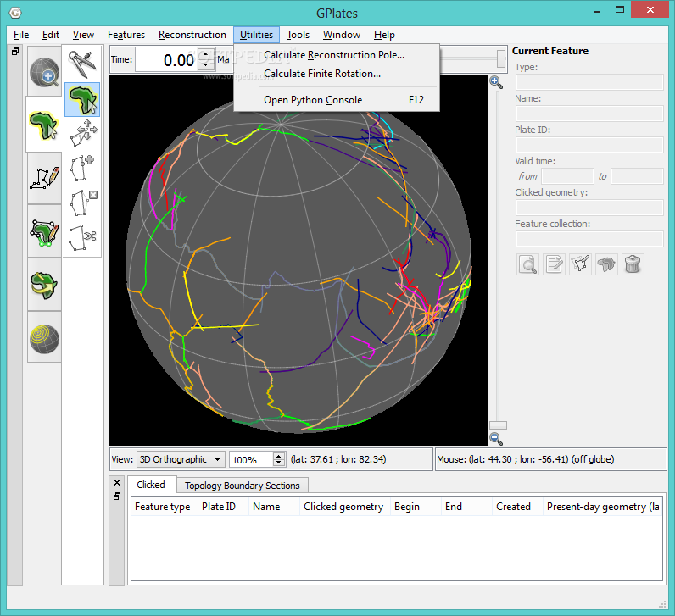This screenshot has width=675, height=616.
Task: Select the Delete Vertex tool
Action: click(x=83, y=203)
